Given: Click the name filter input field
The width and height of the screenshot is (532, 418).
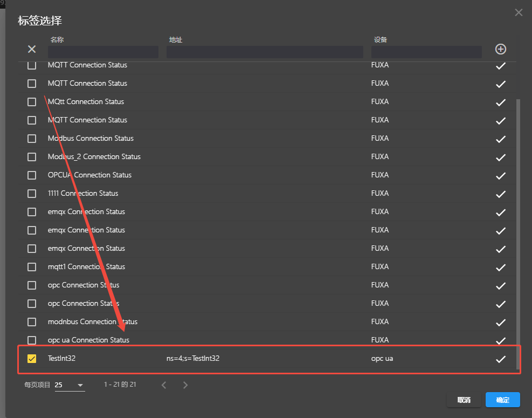Looking at the screenshot, I should (x=103, y=52).
